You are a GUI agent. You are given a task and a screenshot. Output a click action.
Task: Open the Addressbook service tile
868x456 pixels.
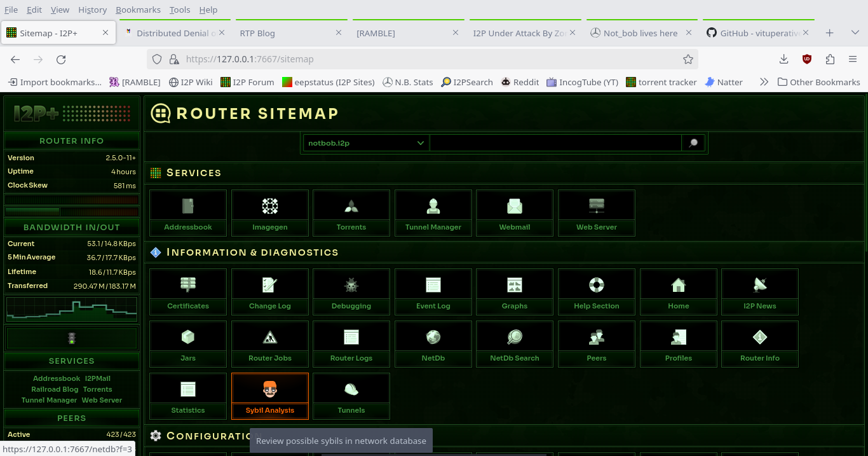pyautogui.click(x=188, y=213)
